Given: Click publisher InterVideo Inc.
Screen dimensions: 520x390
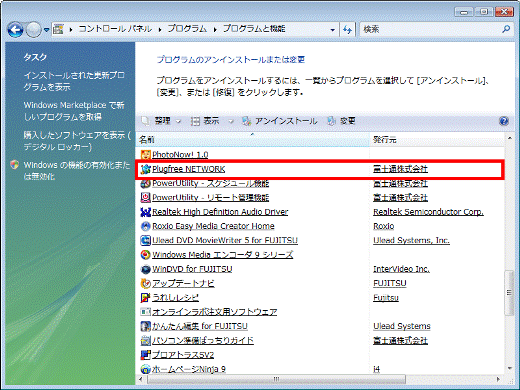Looking at the screenshot, I should [x=401, y=269].
